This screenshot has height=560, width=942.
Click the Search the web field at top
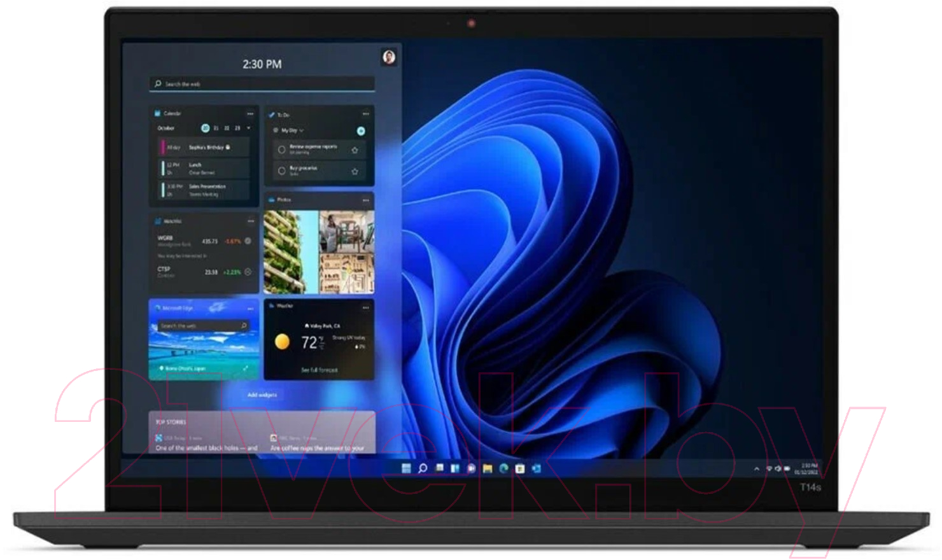(x=262, y=84)
